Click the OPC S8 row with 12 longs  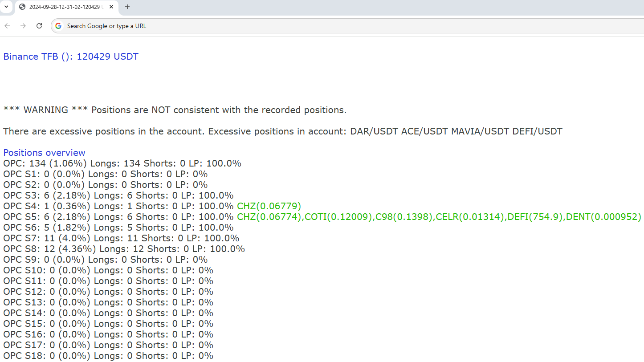(124, 249)
